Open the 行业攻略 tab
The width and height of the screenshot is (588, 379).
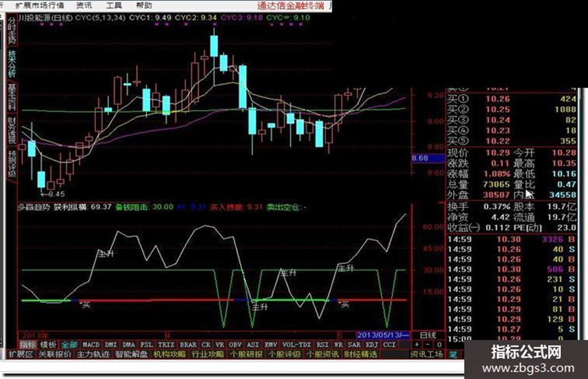tap(208, 354)
